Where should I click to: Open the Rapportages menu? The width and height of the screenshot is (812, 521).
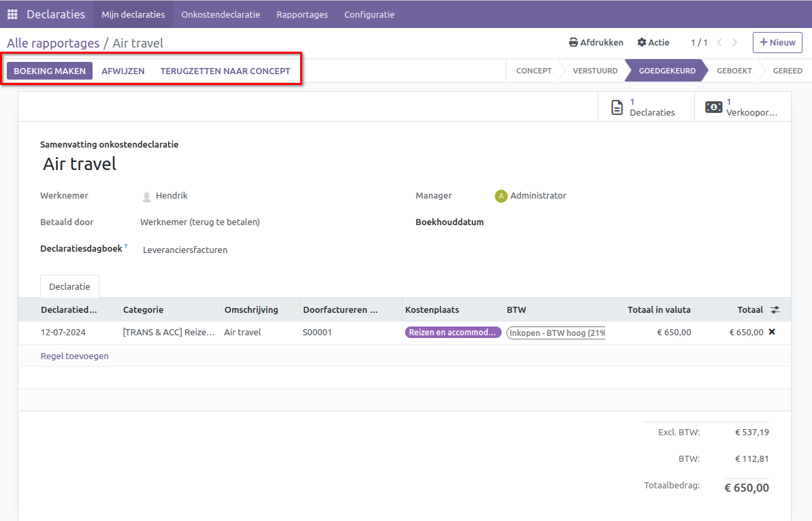pyautogui.click(x=302, y=14)
